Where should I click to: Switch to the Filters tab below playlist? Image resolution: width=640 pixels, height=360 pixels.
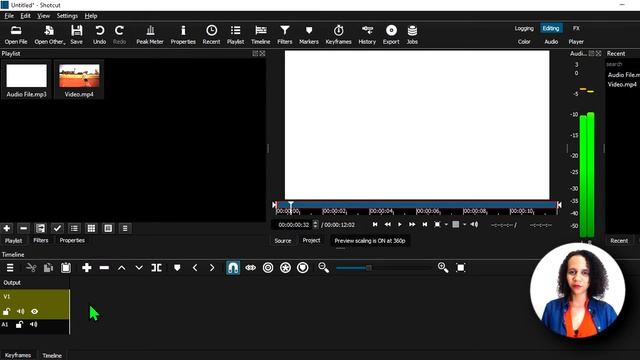[x=40, y=240]
